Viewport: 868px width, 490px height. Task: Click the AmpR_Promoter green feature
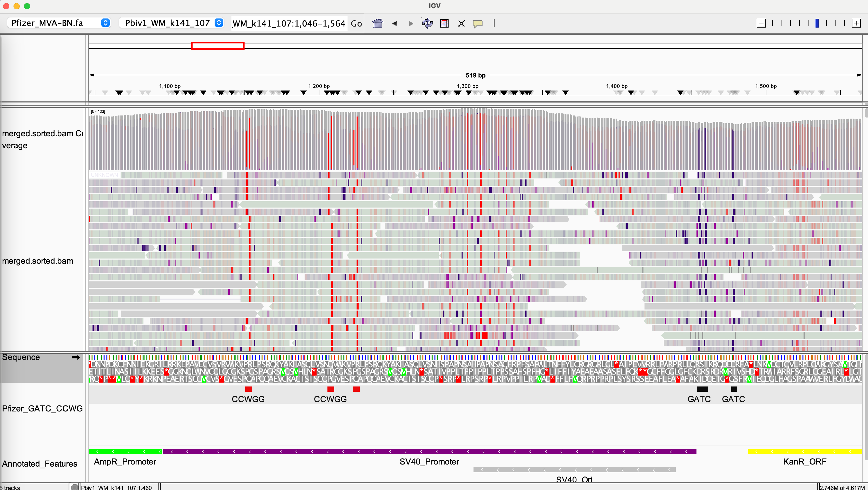[125, 451]
